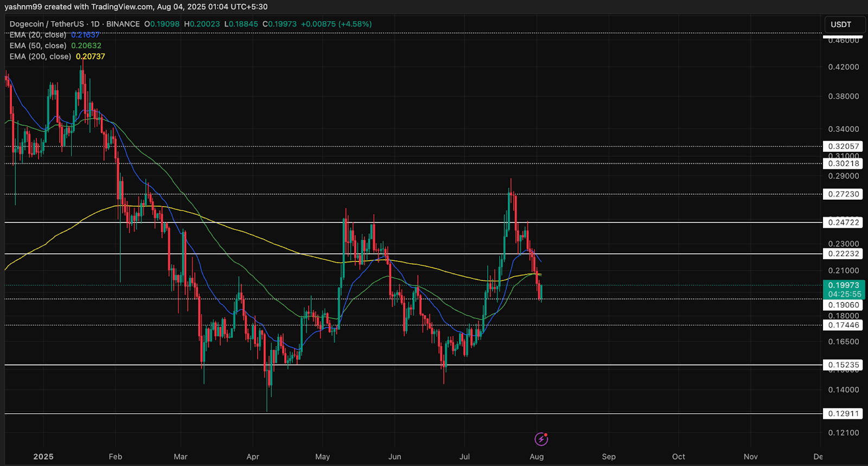Click the 0.17446 dotted line label
This screenshot has height=466, width=868.
click(843, 325)
